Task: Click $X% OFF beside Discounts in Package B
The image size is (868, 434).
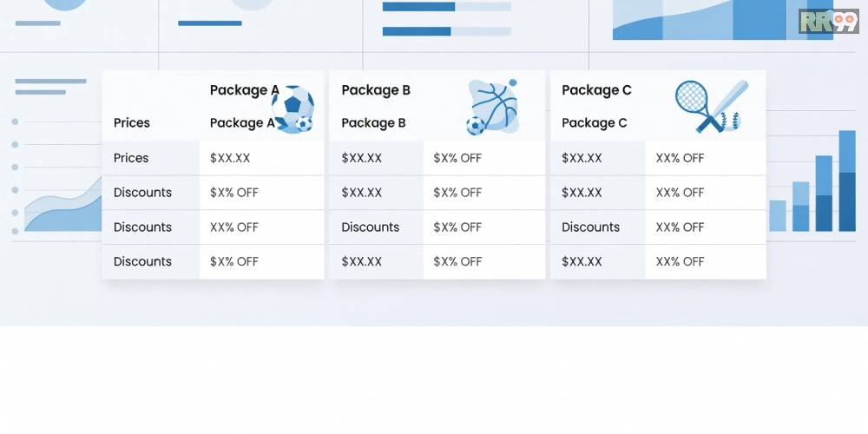Action: 457,227
